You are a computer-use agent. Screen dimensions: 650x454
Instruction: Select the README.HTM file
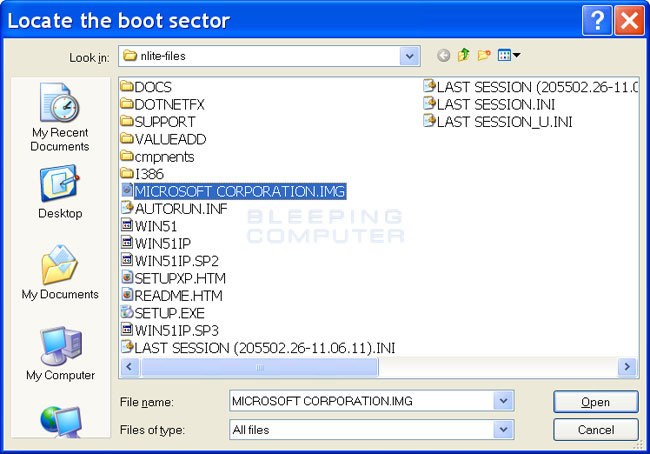172,296
